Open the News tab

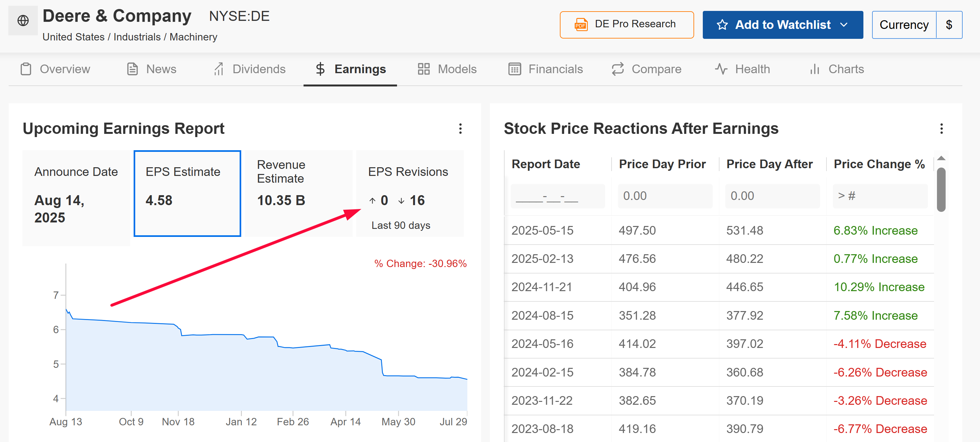(151, 69)
